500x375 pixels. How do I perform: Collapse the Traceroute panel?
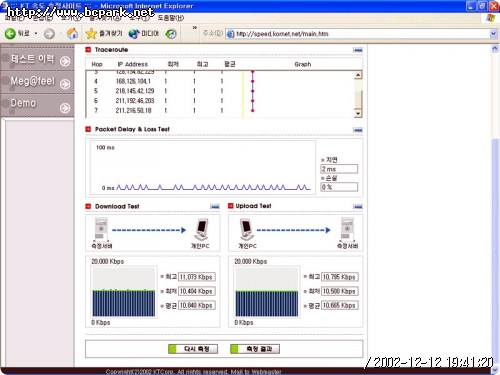[x=358, y=50]
